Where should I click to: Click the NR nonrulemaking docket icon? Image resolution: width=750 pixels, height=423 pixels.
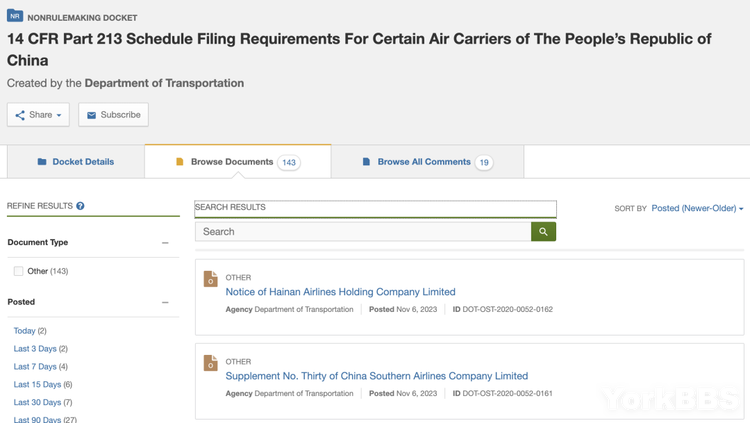[15, 16]
